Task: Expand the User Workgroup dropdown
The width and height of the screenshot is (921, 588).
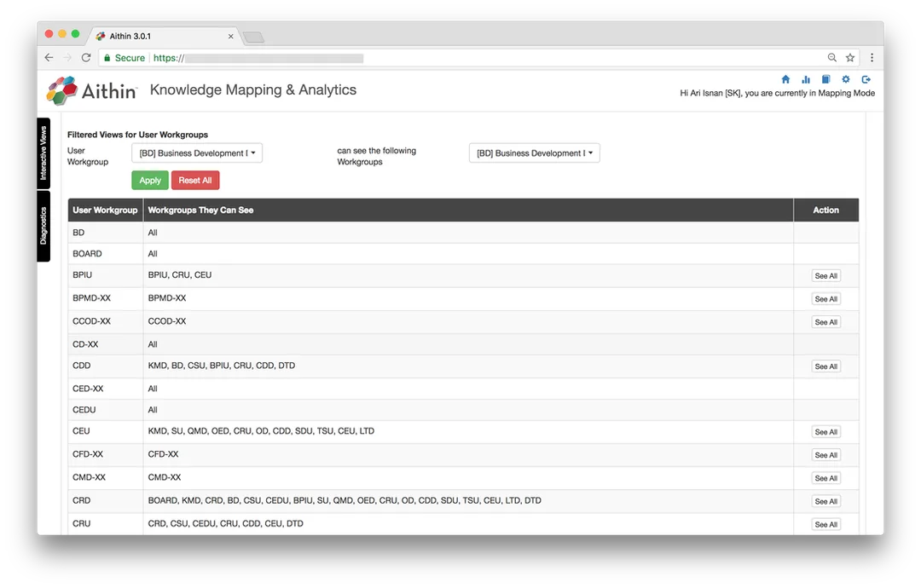Action: [197, 153]
